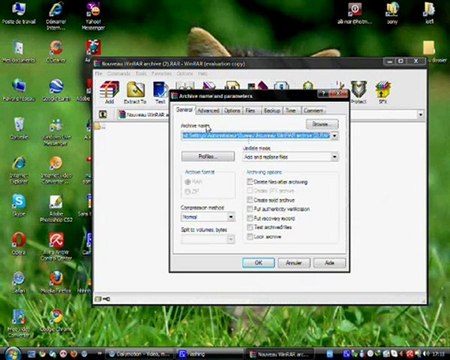This screenshot has height=360, width=450.
Task: Open the Commands menu in WinRAR
Action: 119,73
